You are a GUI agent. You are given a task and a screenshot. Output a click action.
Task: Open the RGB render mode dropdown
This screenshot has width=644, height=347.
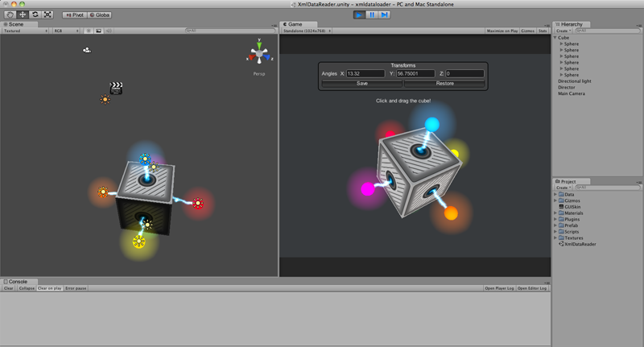(66, 31)
